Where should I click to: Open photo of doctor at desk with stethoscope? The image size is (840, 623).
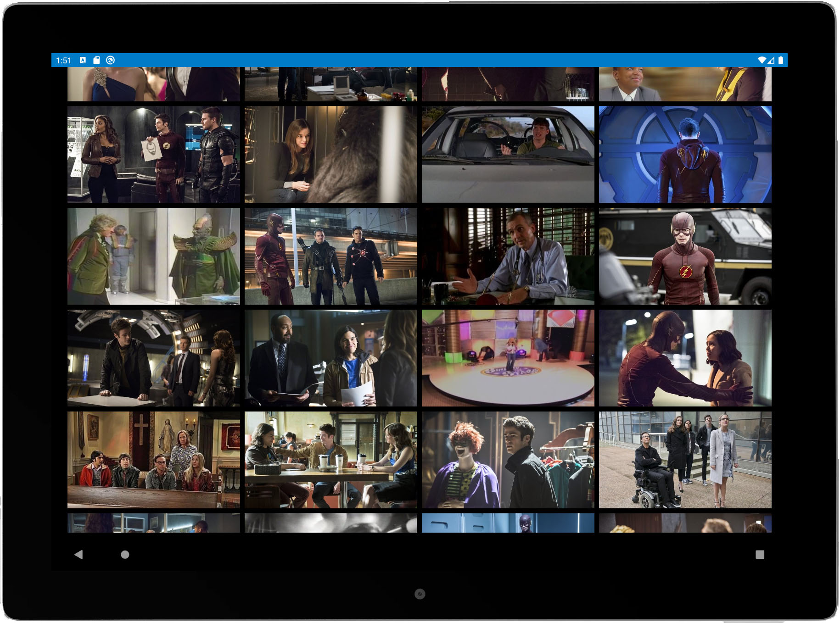tap(508, 256)
